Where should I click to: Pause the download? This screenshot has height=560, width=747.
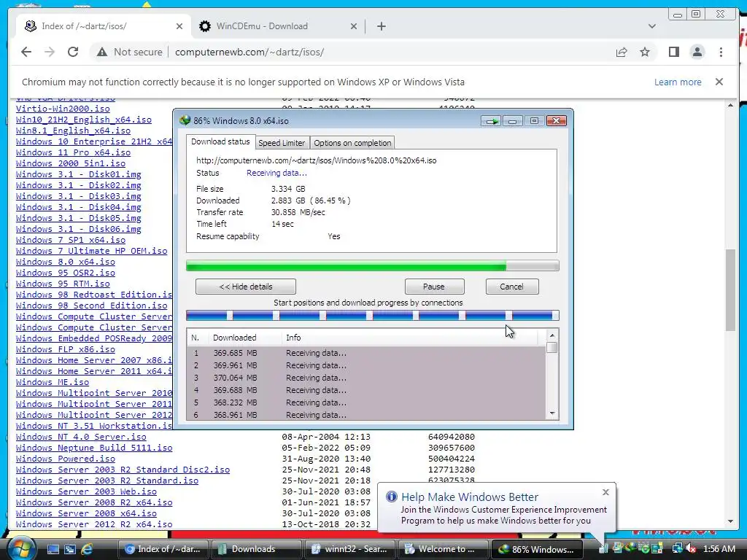434,287
